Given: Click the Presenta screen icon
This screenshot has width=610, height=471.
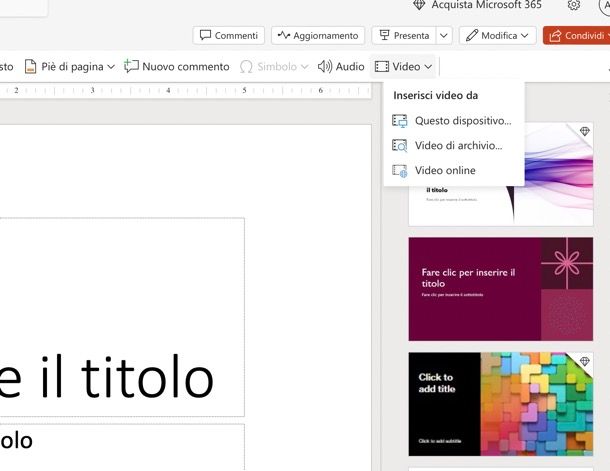Looking at the screenshot, I should (x=384, y=35).
